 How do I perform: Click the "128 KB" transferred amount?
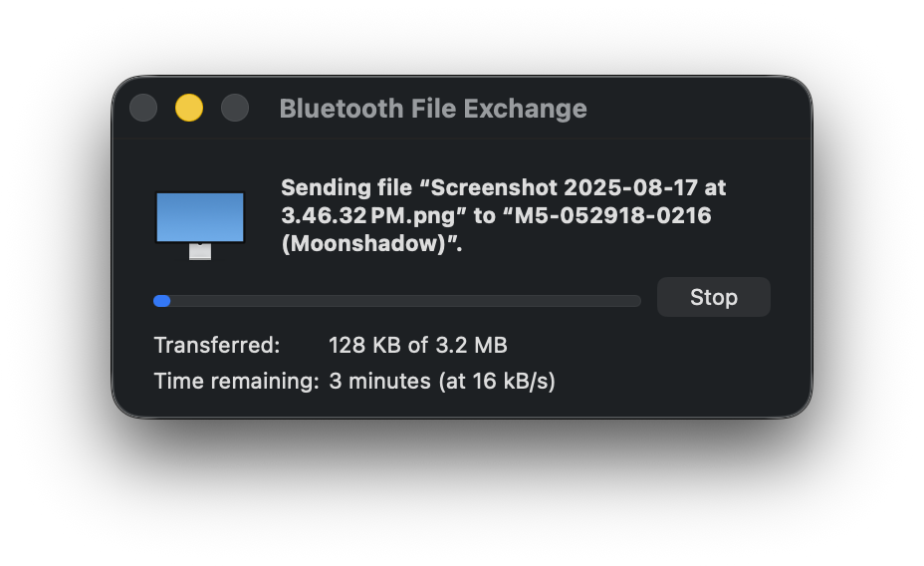click(x=364, y=345)
